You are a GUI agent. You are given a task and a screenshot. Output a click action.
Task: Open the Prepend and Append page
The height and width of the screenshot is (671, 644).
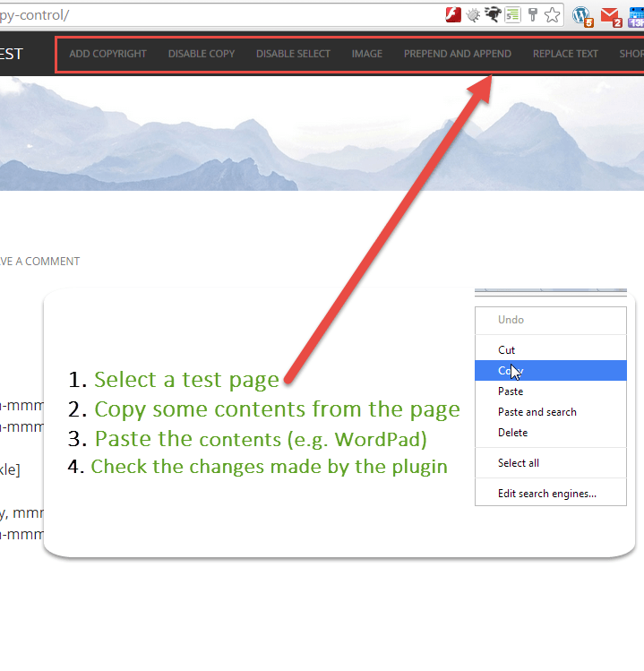[x=457, y=54]
